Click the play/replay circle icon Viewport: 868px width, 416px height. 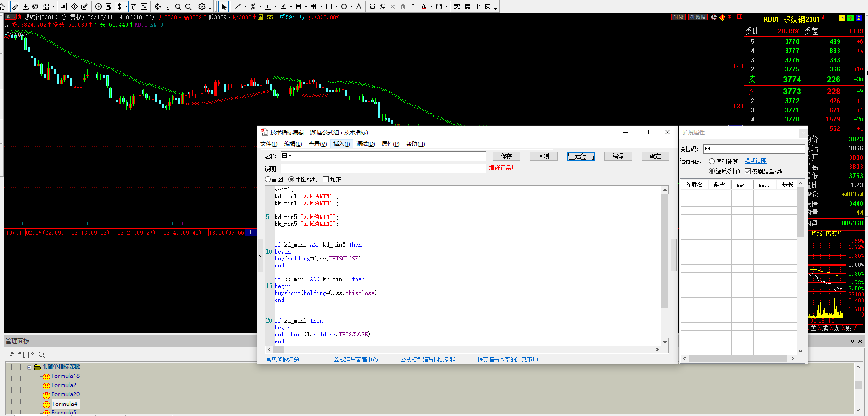pos(98,6)
